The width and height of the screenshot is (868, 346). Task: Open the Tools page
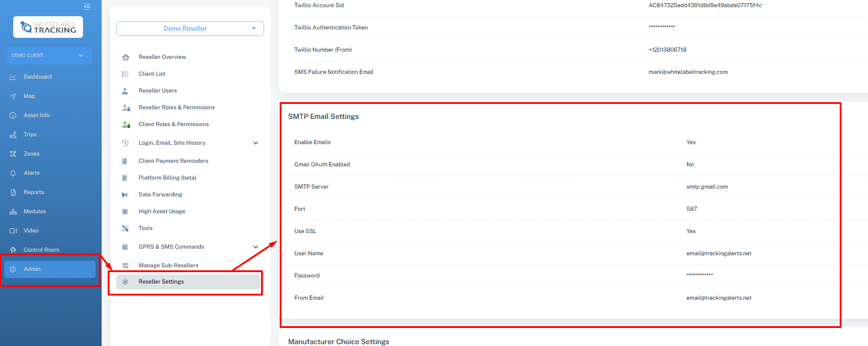(x=146, y=228)
